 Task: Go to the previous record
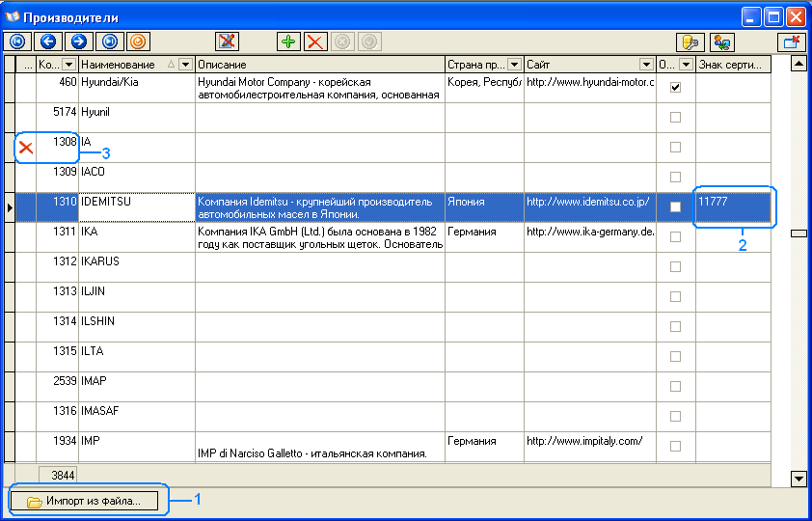pyautogui.click(x=48, y=41)
